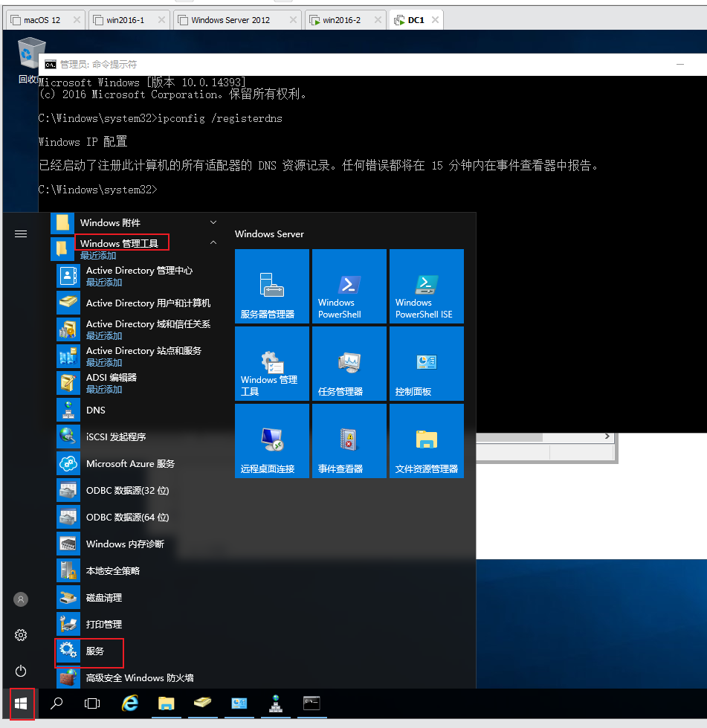
Task: Minimize the 命令提示符 window
Action: tap(680, 64)
